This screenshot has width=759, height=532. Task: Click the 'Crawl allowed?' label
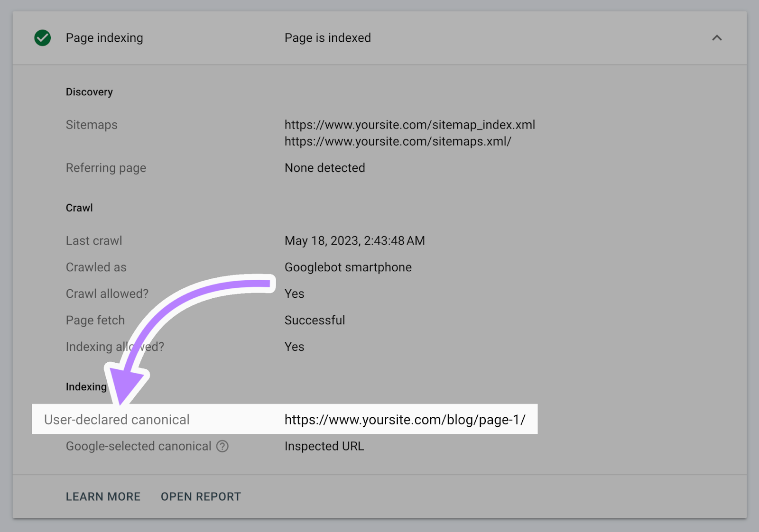107,294
